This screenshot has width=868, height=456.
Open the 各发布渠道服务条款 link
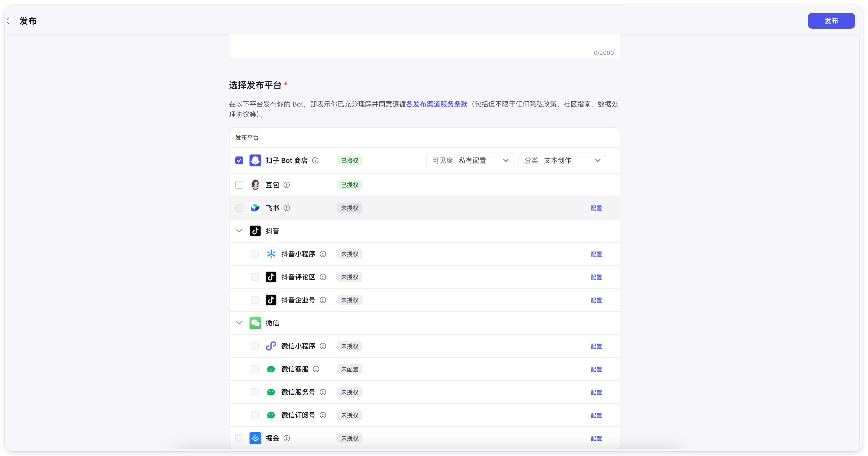(x=437, y=104)
